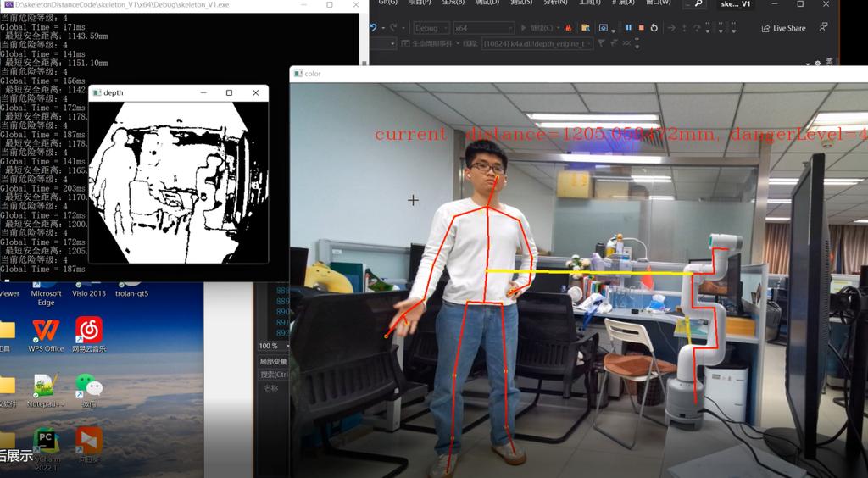Click the skeleton_V1.exe console title bar
The height and width of the screenshot is (478, 868).
pyautogui.click(x=127, y=5)
